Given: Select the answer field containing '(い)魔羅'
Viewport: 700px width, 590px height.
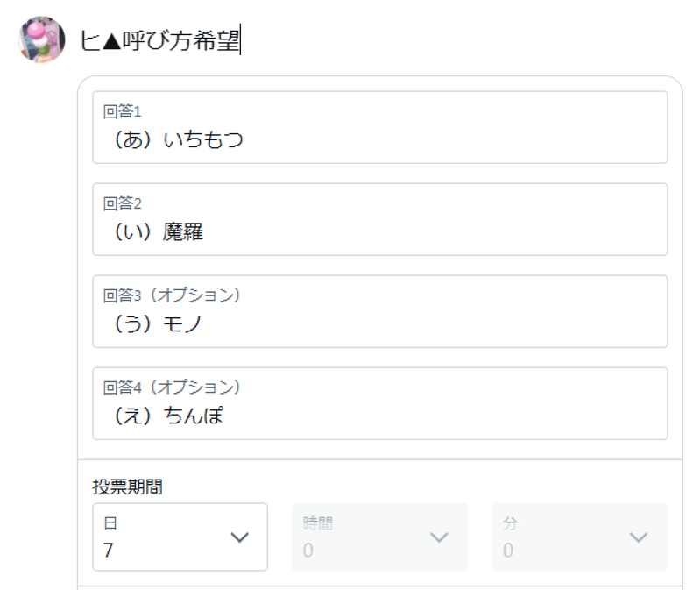Looking at the screenshot, I should (x=379, y=231).
